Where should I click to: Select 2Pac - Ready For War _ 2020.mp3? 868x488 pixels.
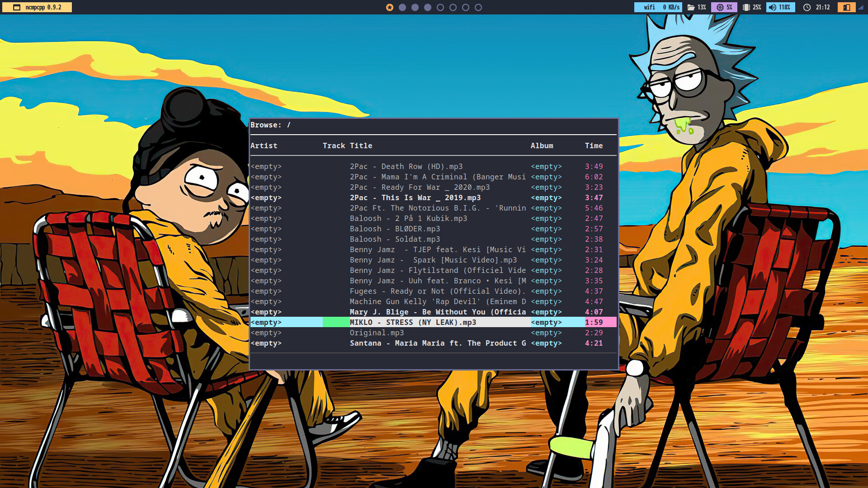point(434,187)
